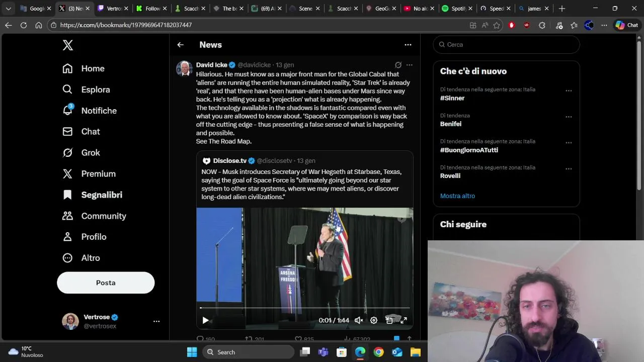The width and height of the screenshot is (644, 362).
Task: Open Grok from the sidebar
Action: (x=81, y=153)
